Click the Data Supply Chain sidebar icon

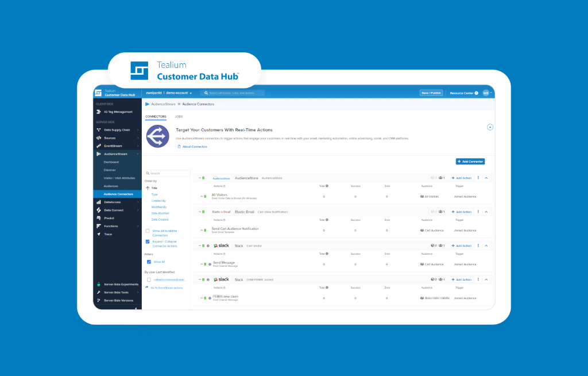pyautogui.click(x=99, y=130)
